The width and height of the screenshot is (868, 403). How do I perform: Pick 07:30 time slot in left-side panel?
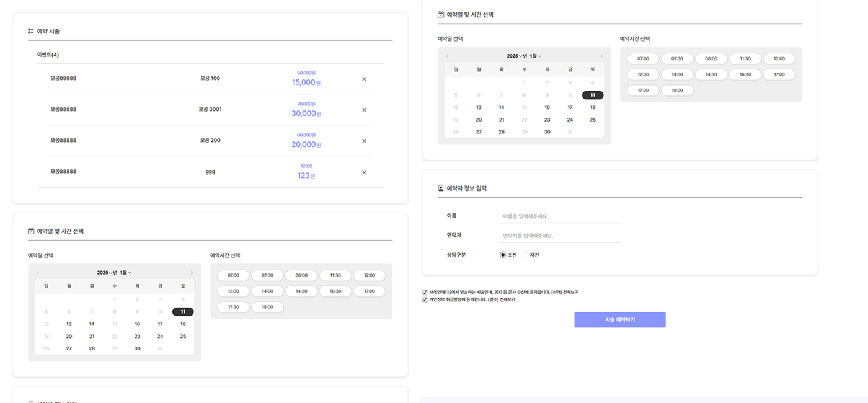(267, 275)
